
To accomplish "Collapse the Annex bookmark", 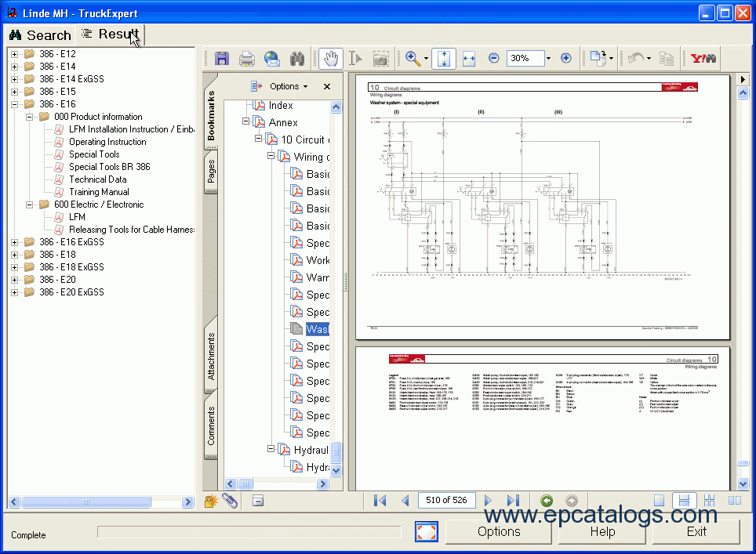I will point(246,121).
